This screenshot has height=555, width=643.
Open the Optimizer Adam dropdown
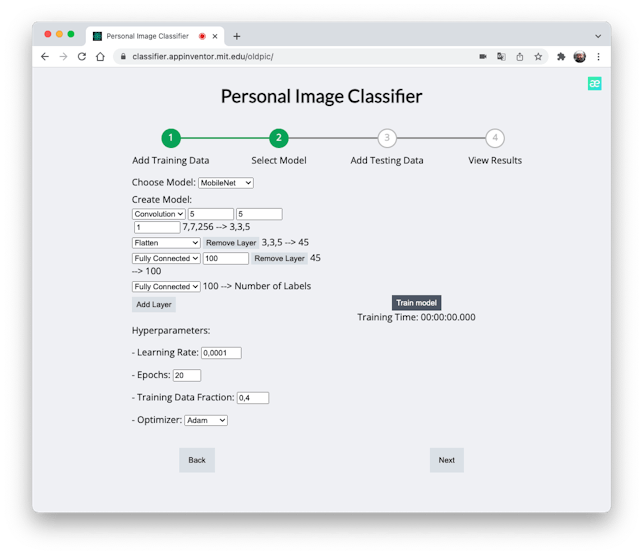click(206, 421)
